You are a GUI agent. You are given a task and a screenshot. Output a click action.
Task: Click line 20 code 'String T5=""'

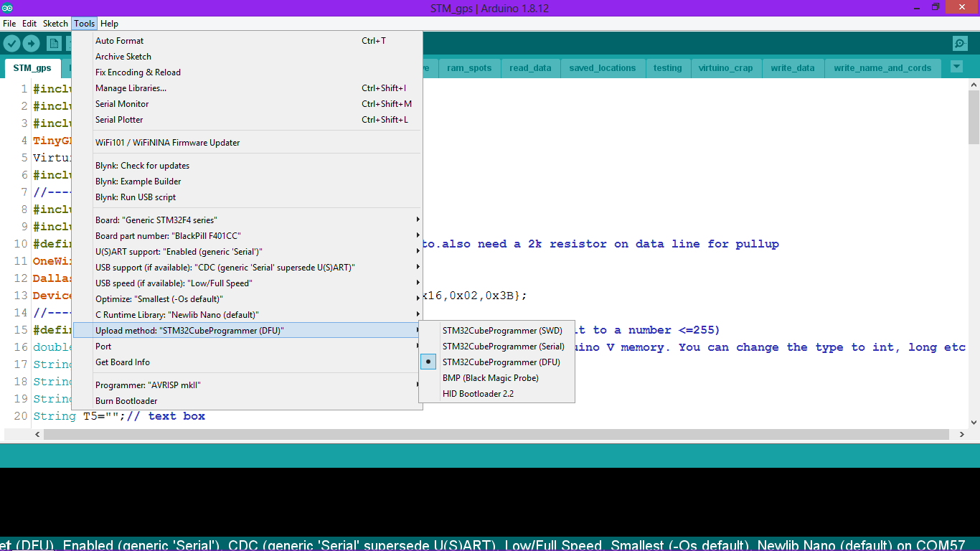tap(76, 416)
